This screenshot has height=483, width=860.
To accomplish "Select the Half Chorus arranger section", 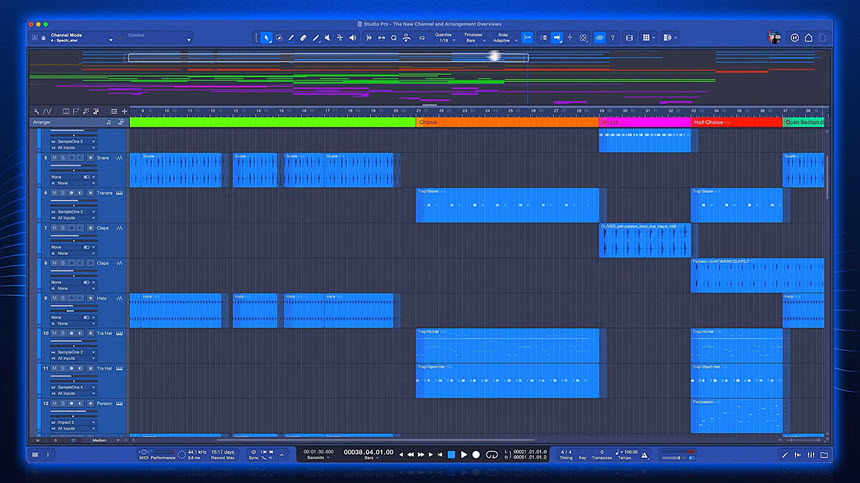I will coord(737,122).
